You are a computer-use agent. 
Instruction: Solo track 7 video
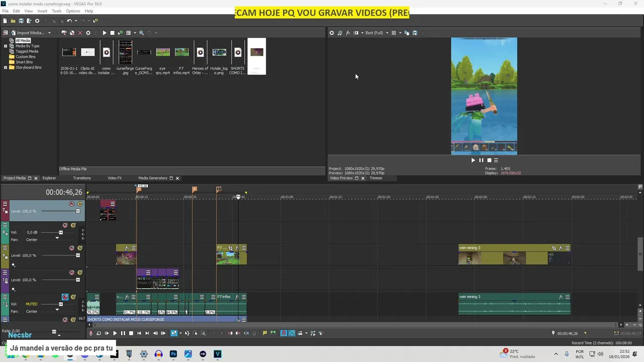pyautogui.click(x=80, y=204)
